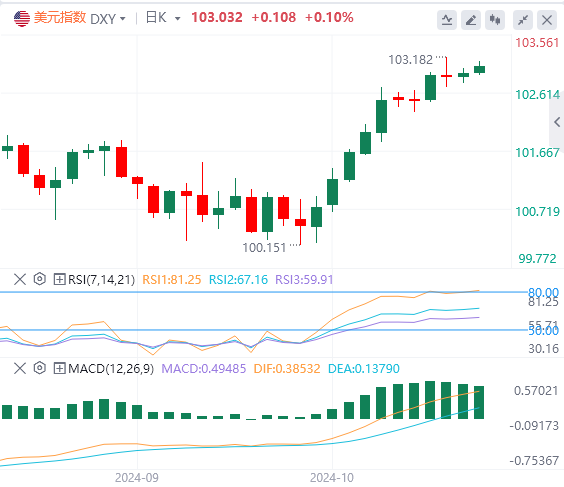Toggle the MACD panel plus box
Viewport: 564px width, 487px height.
click(x=59, y=368)
